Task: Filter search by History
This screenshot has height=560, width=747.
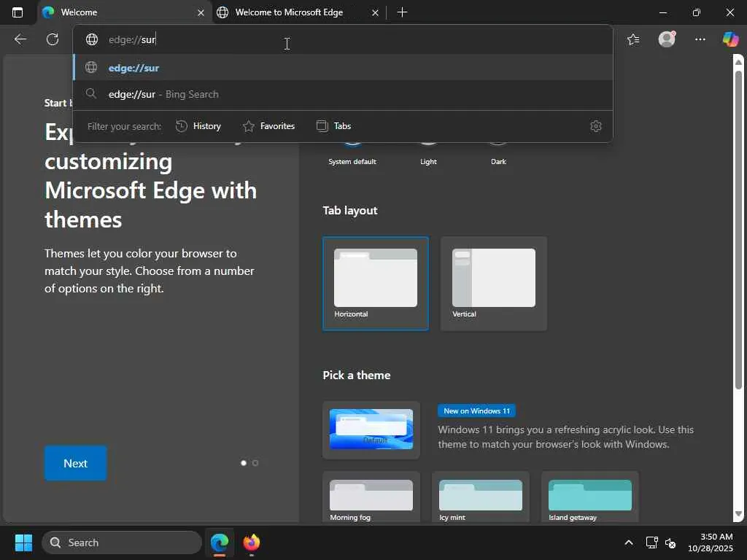Action: click(x=198, y=126)
